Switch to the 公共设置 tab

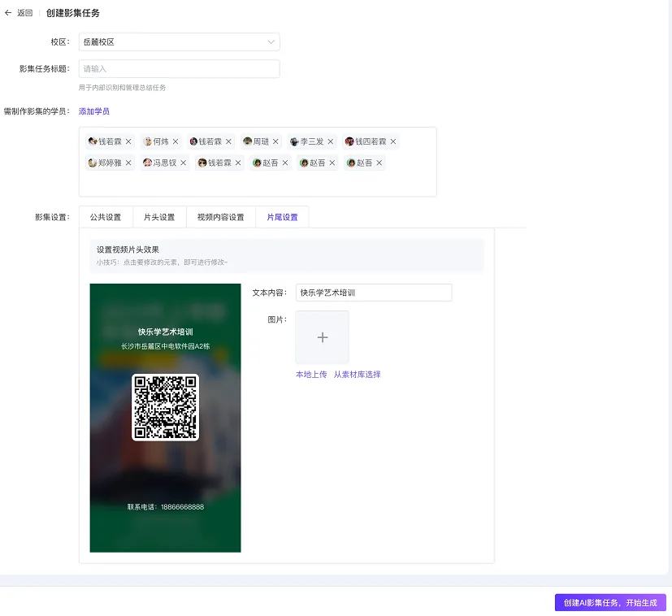pyautogui.click(x=104, y=217)
